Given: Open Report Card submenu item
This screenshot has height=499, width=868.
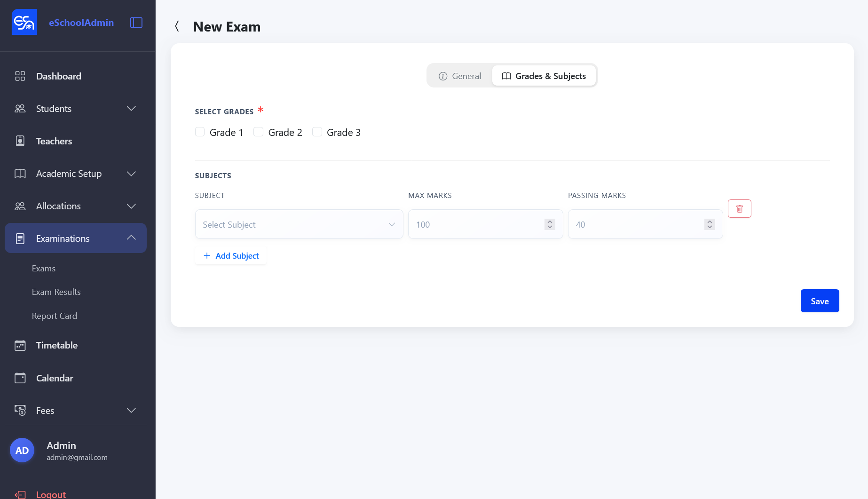Looking at the screenshot, I should pos(55,316).
